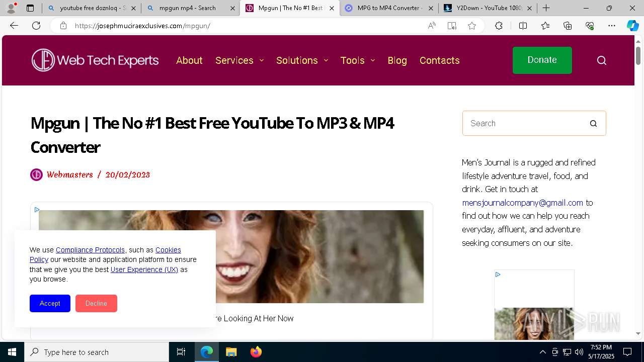This screenshot has width=644, height=362.
Task: Click the browser address bar URL
Action: 142,26
